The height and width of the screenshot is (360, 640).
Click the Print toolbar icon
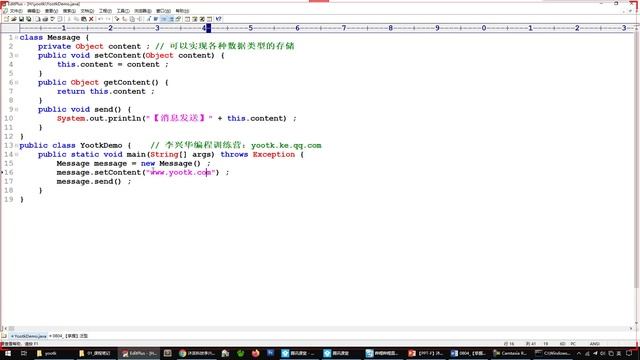coord(45,19)
